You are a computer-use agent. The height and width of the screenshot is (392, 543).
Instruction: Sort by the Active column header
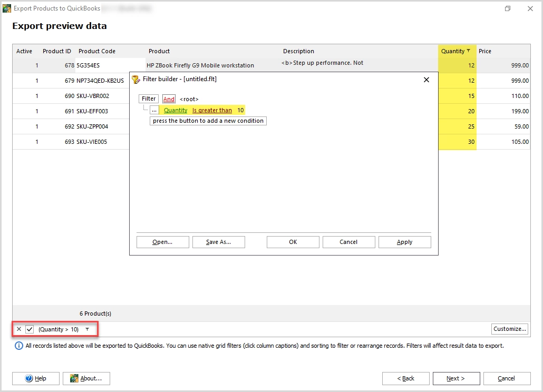[x=24, y=51]
